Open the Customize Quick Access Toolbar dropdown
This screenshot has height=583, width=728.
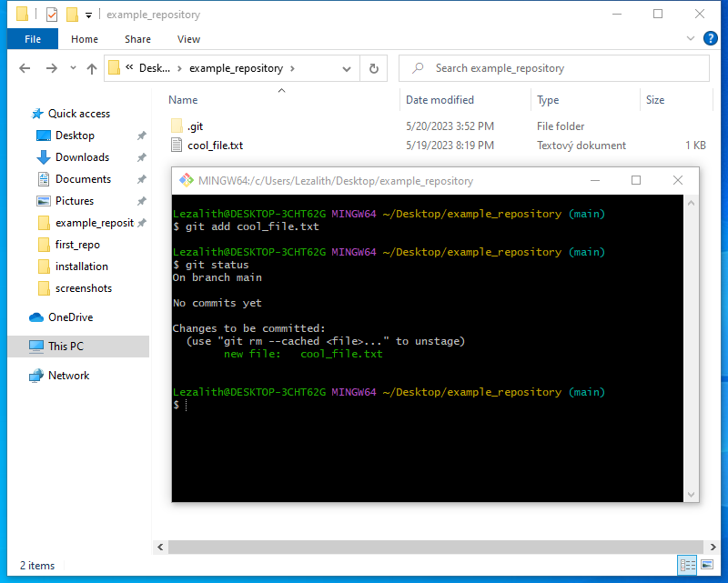point(88,15)
